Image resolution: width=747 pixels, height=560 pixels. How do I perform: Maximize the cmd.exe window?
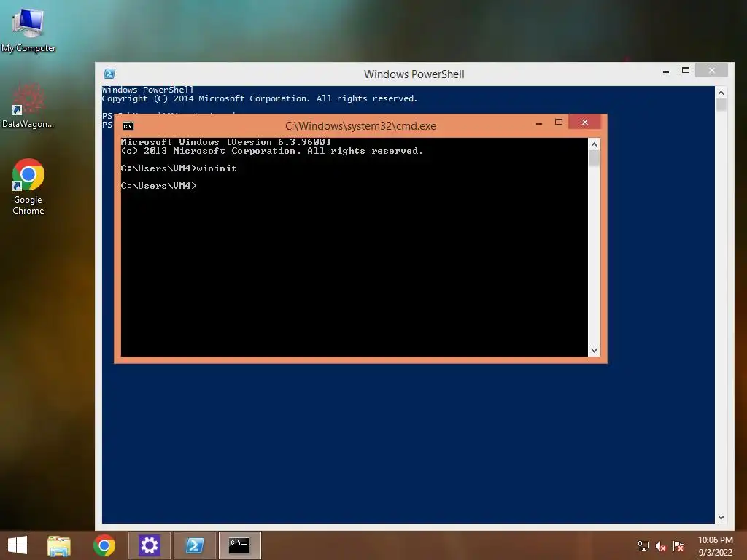click(x=559, y=122)
